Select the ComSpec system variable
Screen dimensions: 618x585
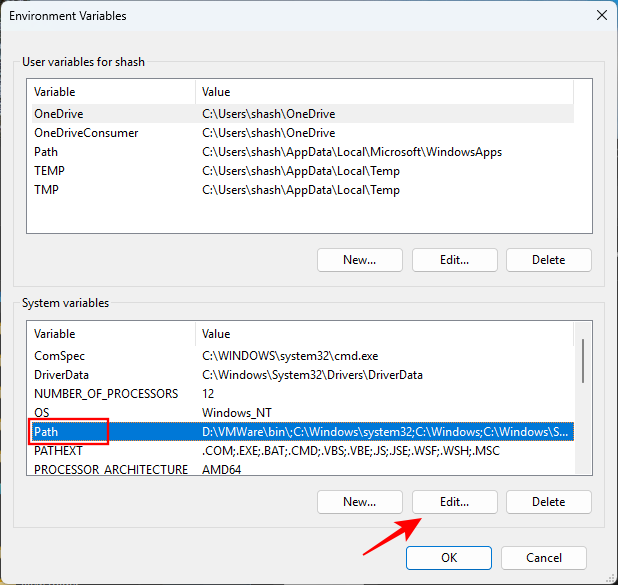pos(303,356)
